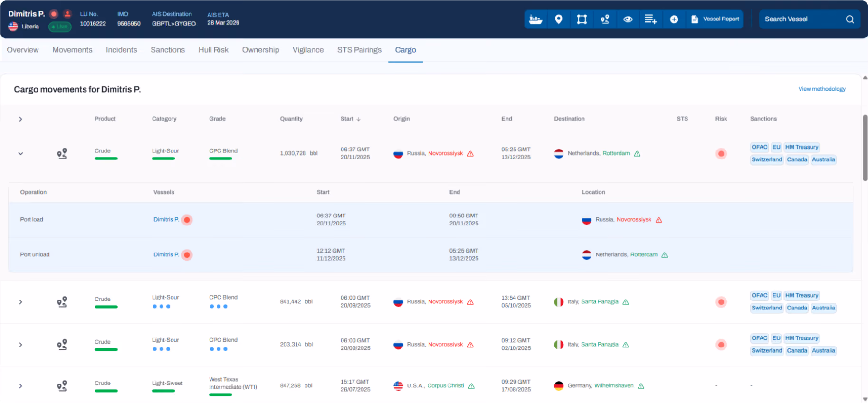Viewport: 868px width, 403px height.
Task: Click the route icon in the 841,442 bbl row
Action: 62,302
